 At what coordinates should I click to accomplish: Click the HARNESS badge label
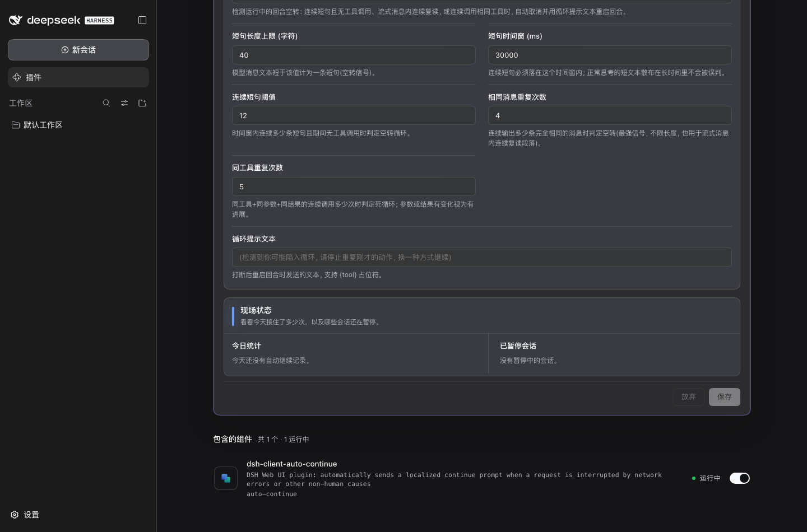click(x=100, y=21)
